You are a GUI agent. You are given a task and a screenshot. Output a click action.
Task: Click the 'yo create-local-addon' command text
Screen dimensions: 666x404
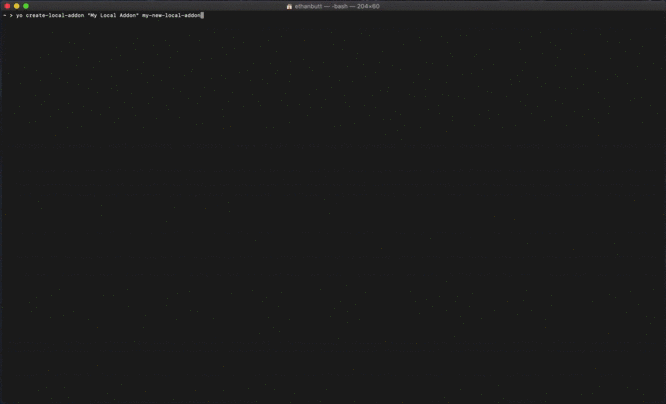point(50,15)
